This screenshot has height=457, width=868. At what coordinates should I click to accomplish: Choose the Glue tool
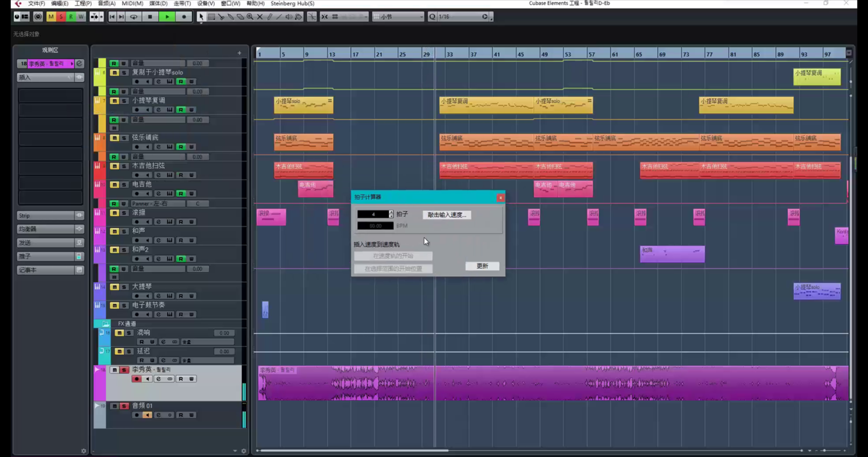click(231, 17)
